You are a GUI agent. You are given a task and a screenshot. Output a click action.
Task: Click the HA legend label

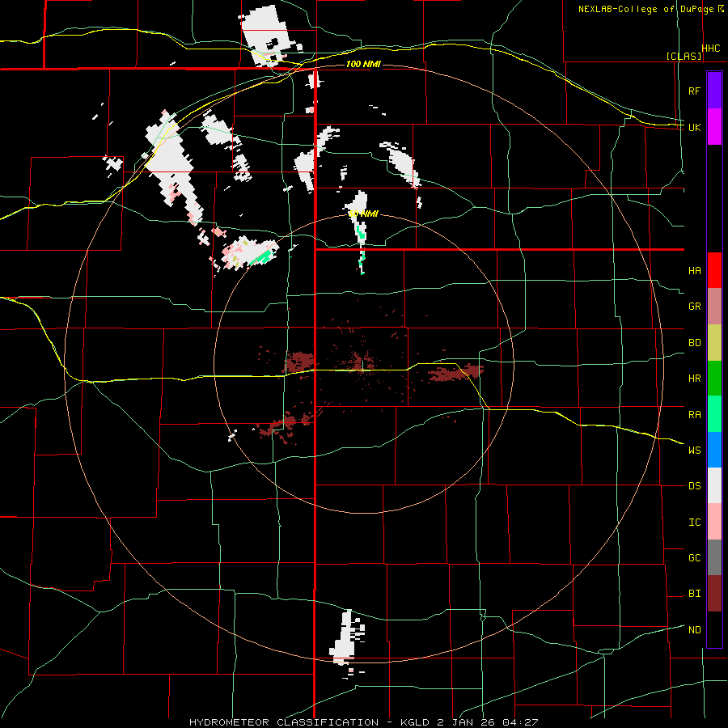pyautogui.click(x=694, y=271)
